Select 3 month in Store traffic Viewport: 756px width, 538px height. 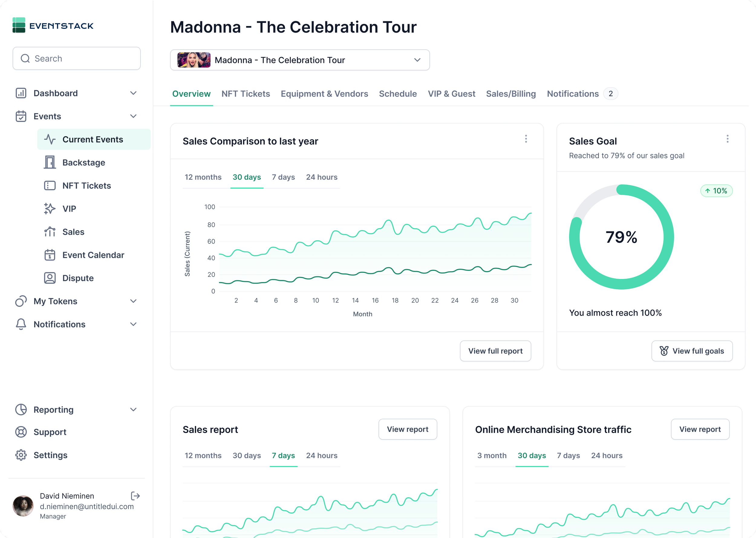click(x=492, y=455)
